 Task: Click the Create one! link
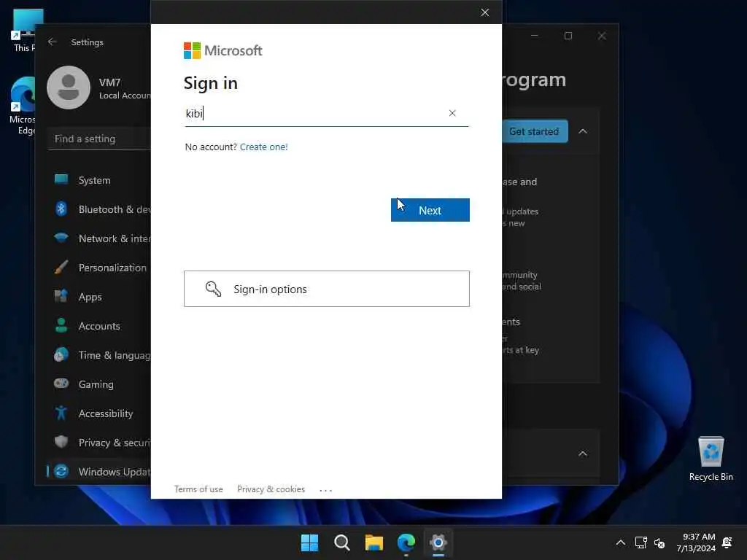click(x=263, y=147)
